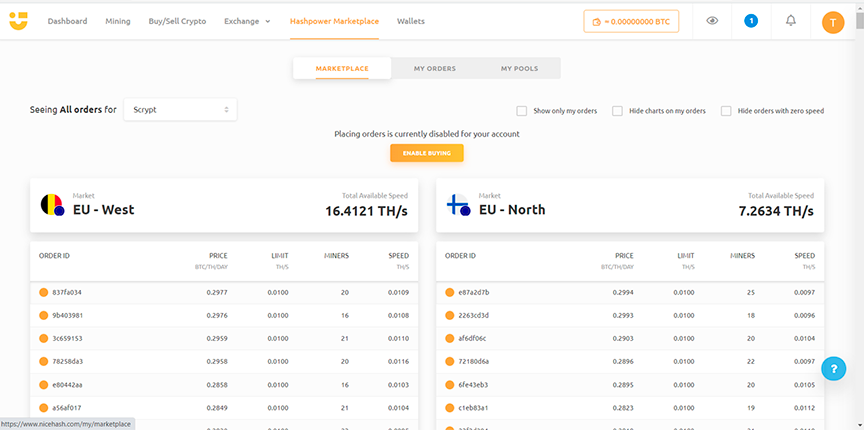Switch to the MARKETPLACE tab

click(342, 68)
